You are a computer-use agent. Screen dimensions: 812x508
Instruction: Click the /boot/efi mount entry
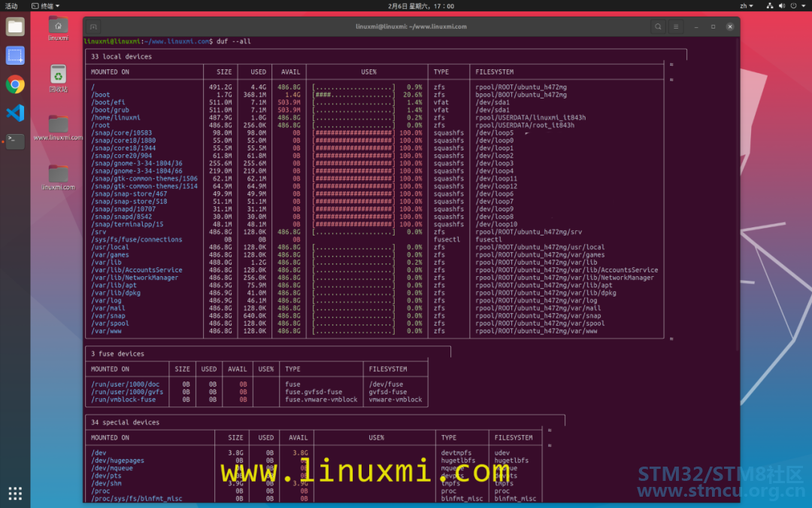pyautogui.click(x=108, y=102)
